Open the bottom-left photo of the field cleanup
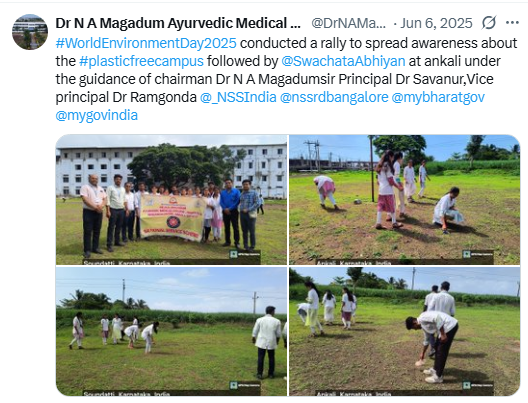Image resolution: width=528 pixels, height=403 pixels. (171, 331)
